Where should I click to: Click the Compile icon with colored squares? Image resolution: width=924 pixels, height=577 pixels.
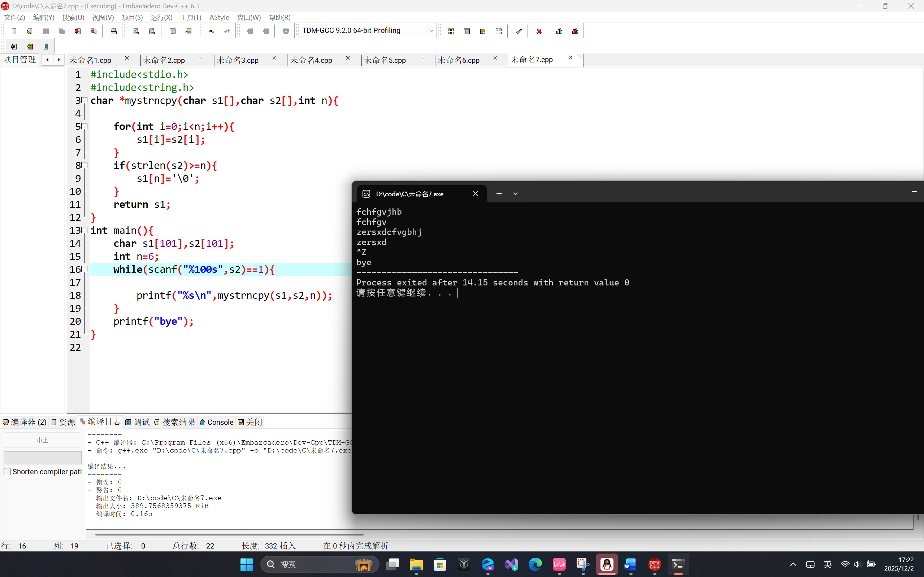coord(451,31)
